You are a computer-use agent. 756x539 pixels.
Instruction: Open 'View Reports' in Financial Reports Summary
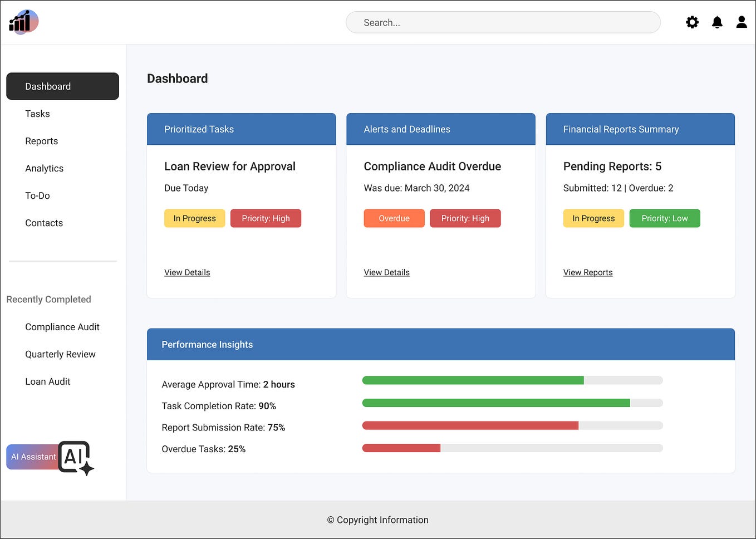tap(588, 272)
